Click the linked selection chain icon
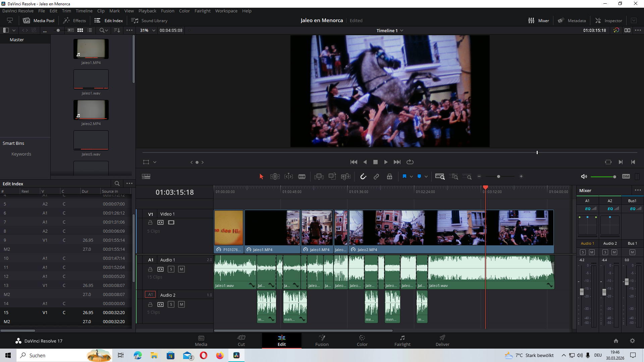The height and width of the screenshot is (362, 644). pos(376,177)
